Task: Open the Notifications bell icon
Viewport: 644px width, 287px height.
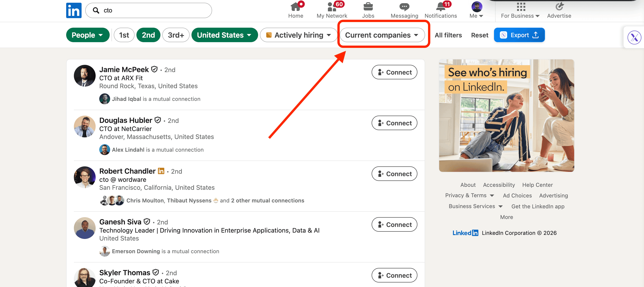Action: tap(441, 7)
